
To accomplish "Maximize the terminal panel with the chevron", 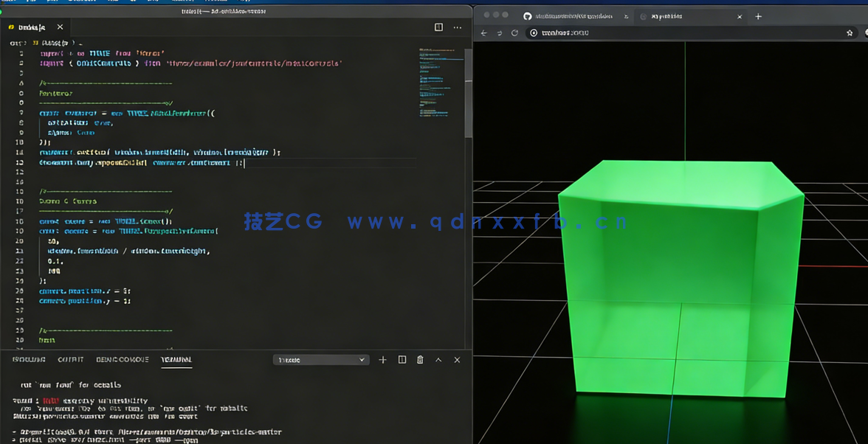I will [438, 360].
